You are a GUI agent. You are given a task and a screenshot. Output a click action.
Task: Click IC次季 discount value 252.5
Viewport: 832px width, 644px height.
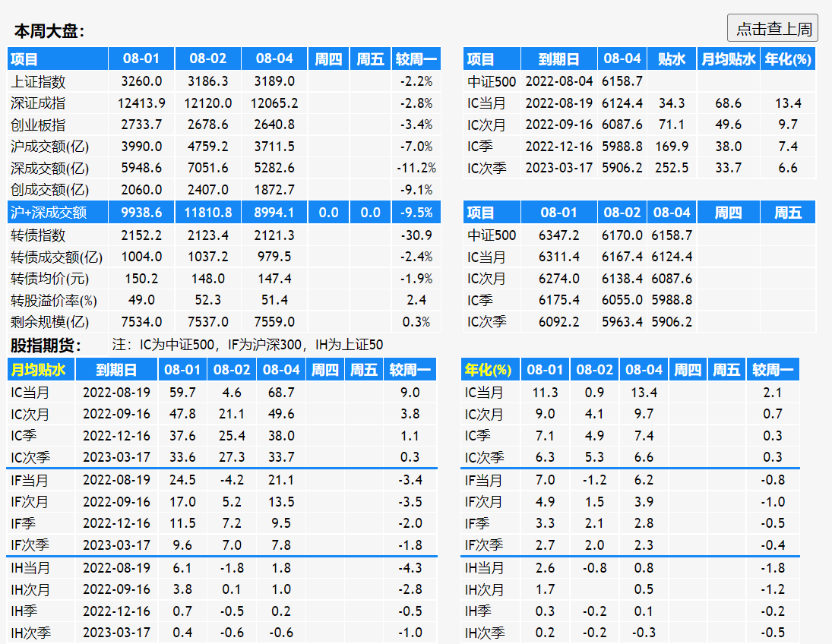[672, 168]
